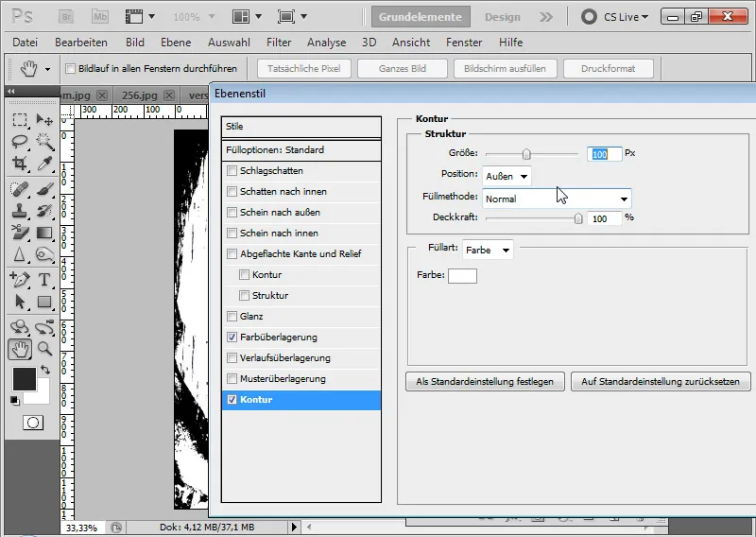The width and height of the screenshot is (756, 537).
Task: Select the Clone Stamp tool
Action: click(20, 211)
